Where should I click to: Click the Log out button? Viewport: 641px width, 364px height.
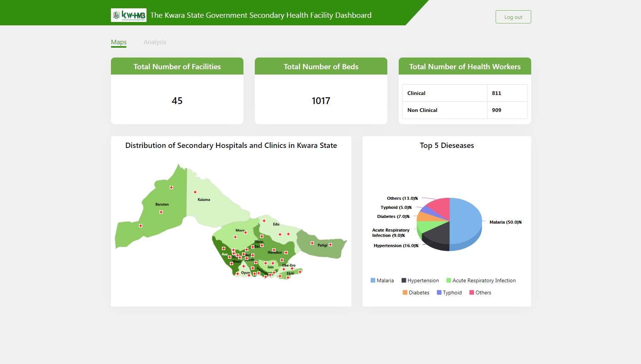[x=513, y=17]
